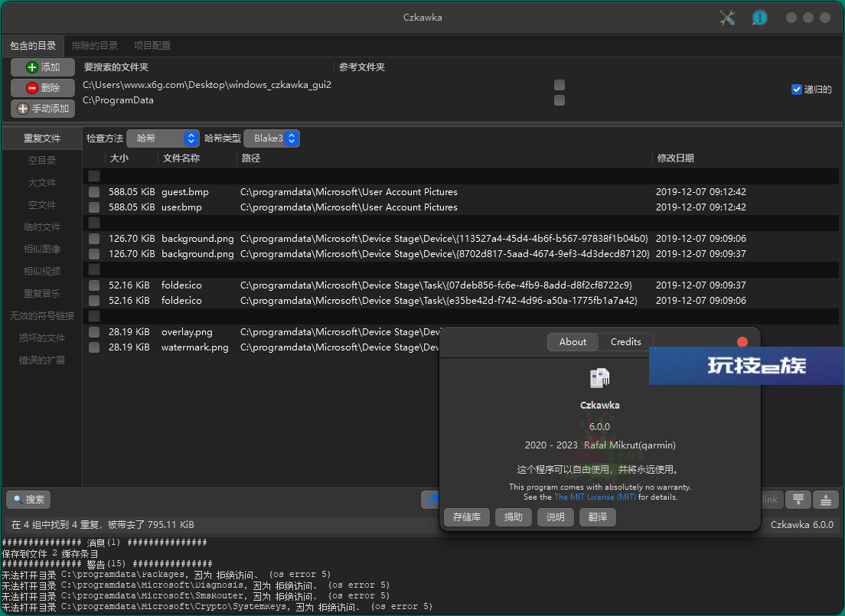Check the box for overlay.png
This screenshot has width=845, height=616.
[94, 332]
